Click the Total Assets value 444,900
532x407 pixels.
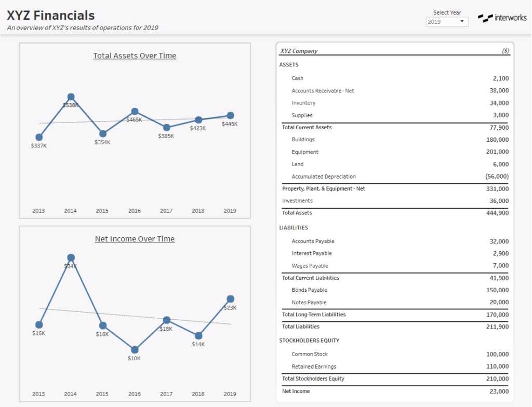tap(497, 213)
